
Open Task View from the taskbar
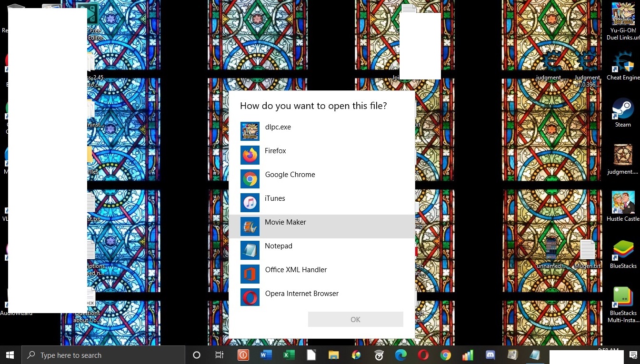[220, 355]
